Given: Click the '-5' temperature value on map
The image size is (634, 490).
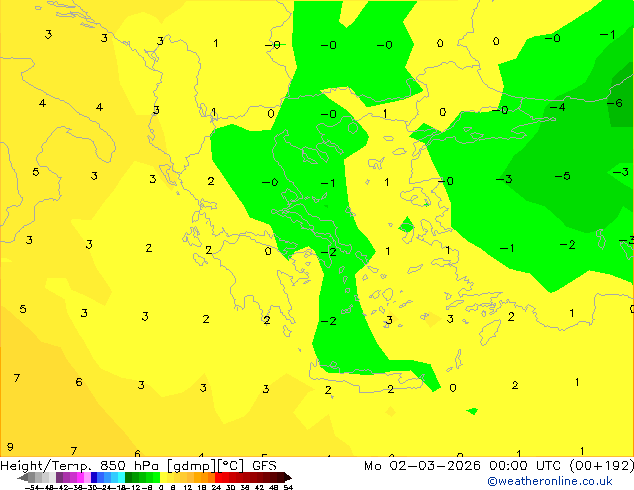Looking at the screenshot, I should [562, 176].
